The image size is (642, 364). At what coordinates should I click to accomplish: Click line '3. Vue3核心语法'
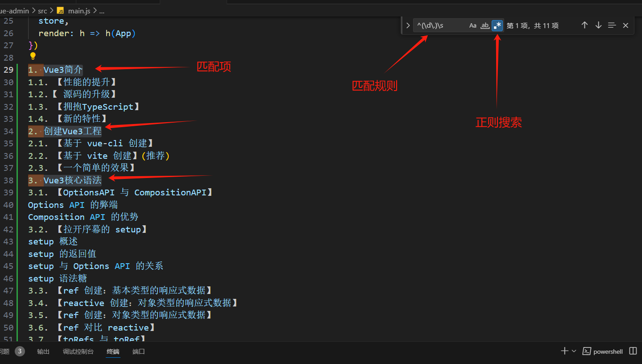pyautogui.click(x=65, y=180)
